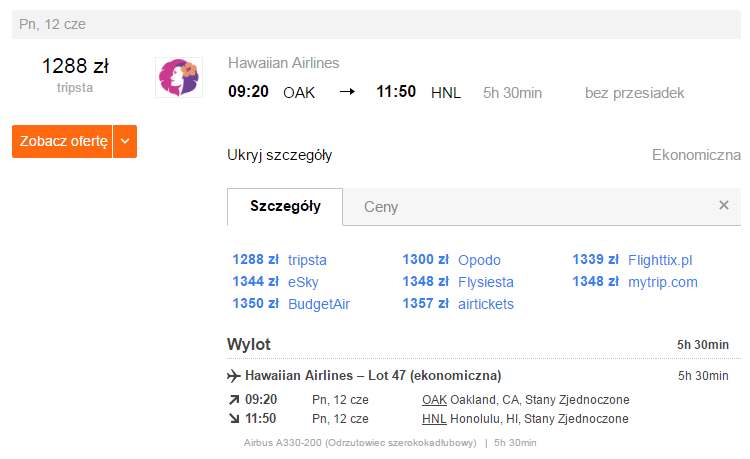Switch to the Ceny tab
The width and height of the screenshot is (750, 459).
pos(381,207)
